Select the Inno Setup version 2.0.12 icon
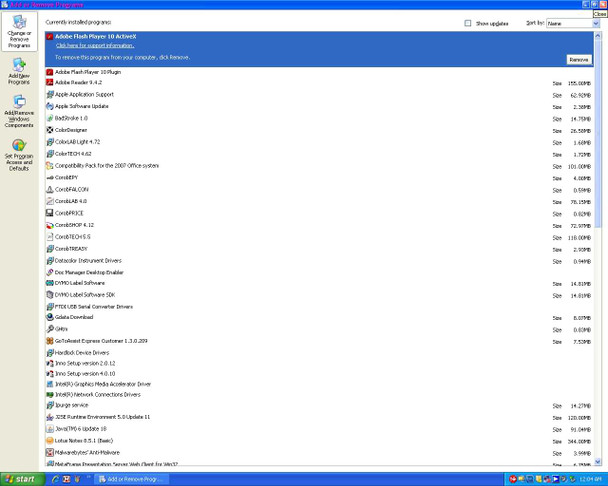The width and height of the screenshot is (608, 486). pyautogui.click(x=50, y=363)
